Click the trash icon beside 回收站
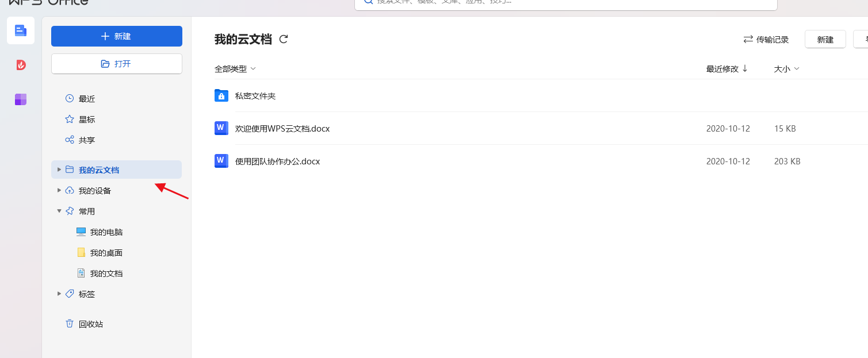The image size is (868, 358). [x=70, y=324]
